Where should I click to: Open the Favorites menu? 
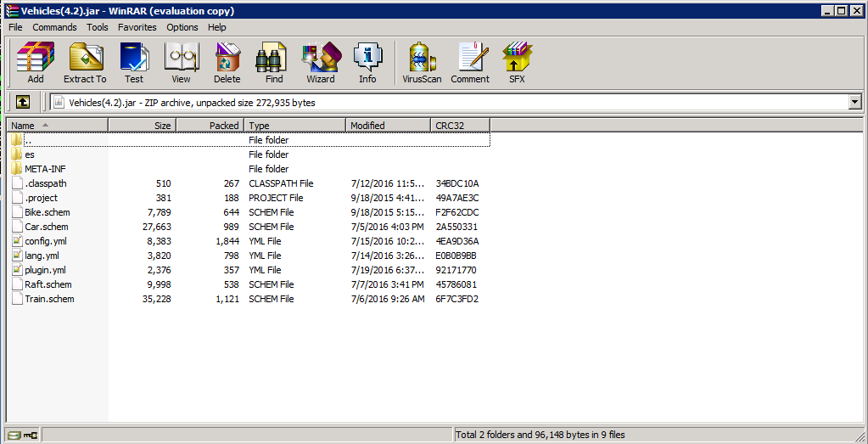pos(137,27)
